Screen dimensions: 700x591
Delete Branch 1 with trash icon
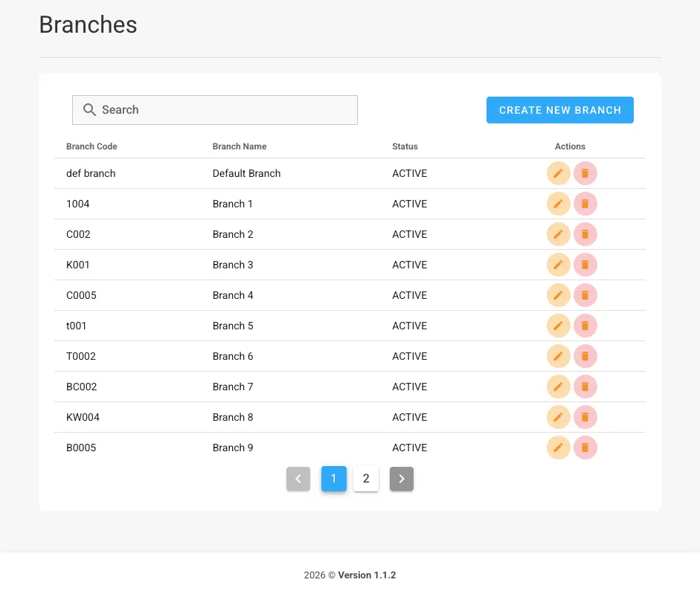pos(585,204)
